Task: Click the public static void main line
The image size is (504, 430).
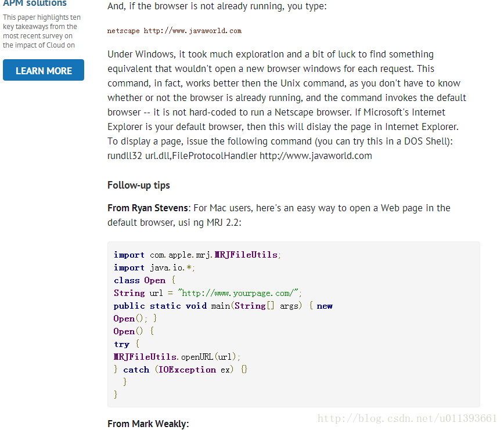Action: pos(223,306)
